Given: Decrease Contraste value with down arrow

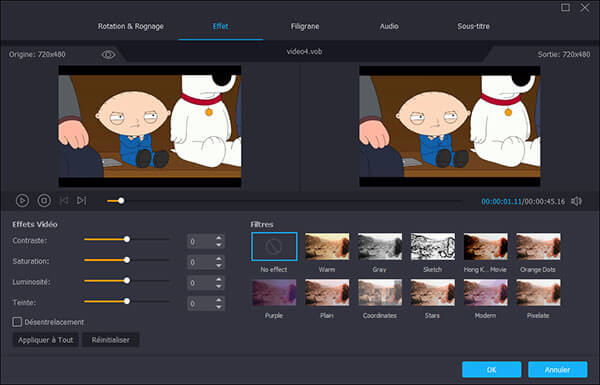Looking at the screenshot, I should (x=218, y=245).
